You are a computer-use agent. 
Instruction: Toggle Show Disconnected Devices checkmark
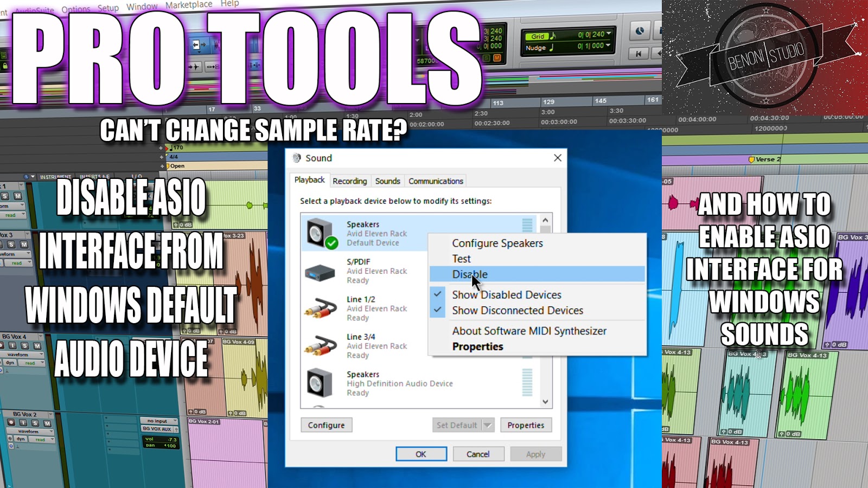point(438,310)
